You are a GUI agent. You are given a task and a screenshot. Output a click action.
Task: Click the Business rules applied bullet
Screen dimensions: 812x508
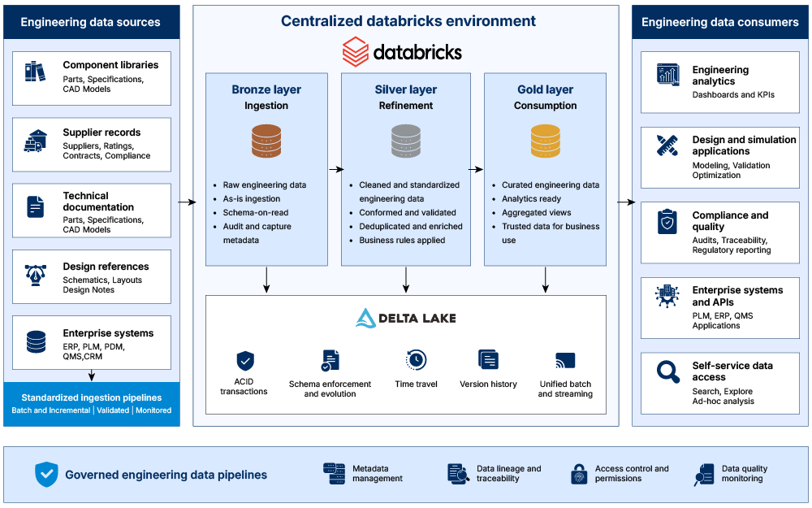402,240
